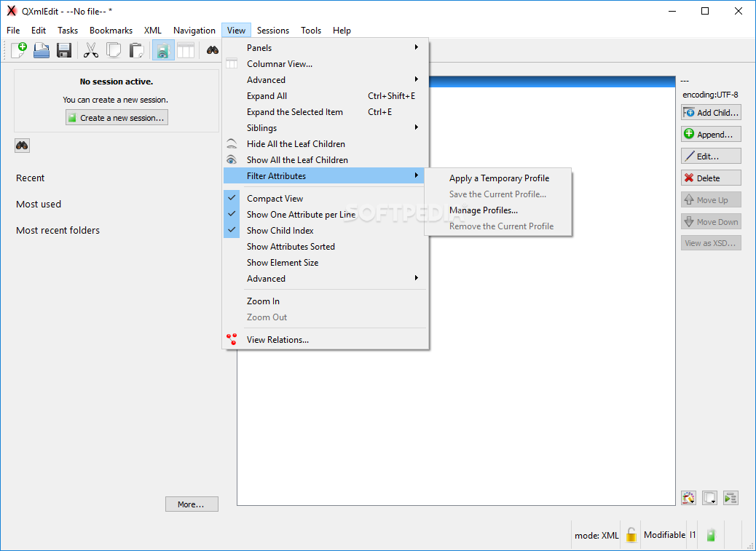
Task: Click the green battery status bar icon
Action: click(711, 535)
